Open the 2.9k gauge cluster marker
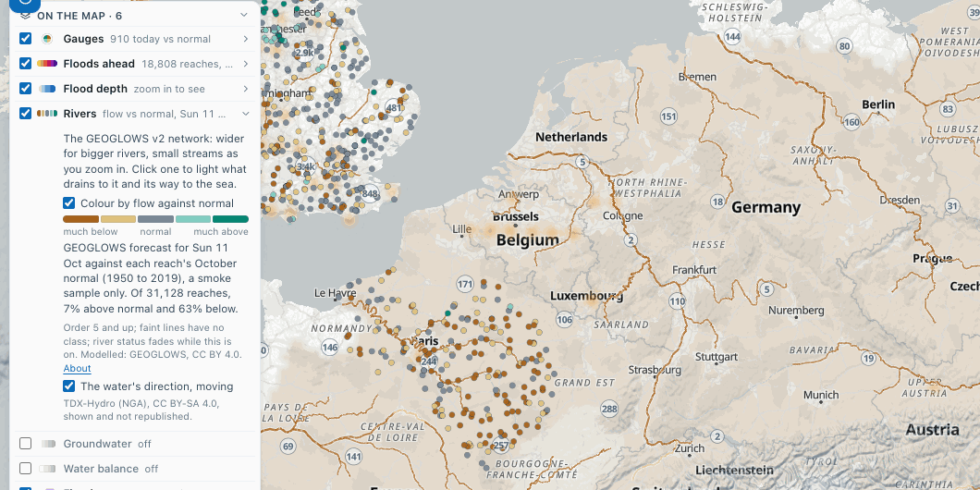Screen dimensions: 980x490 (304, 53)
